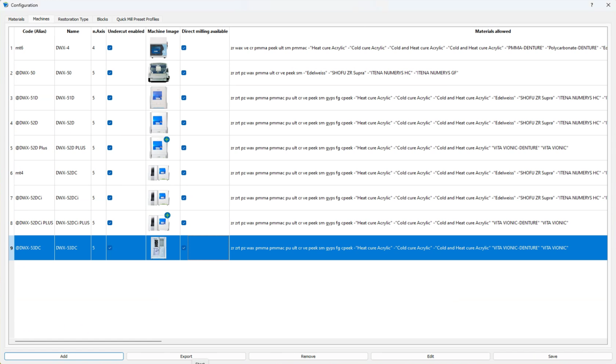The width and height of the screenshot is (616, 364).
Task: Click the @DWX-52D Plus code cell
Action: tap(34, 148)
